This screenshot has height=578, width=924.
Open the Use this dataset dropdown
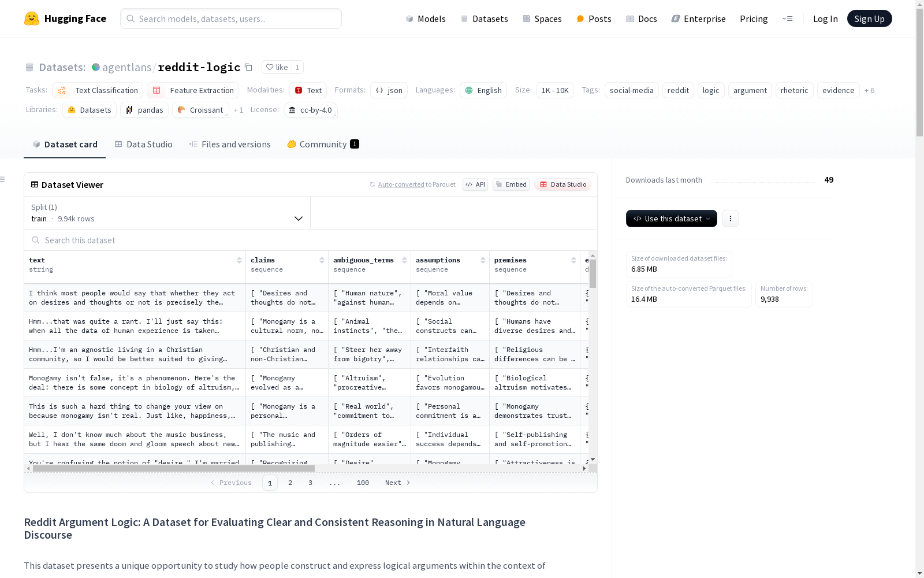point(672,218)
